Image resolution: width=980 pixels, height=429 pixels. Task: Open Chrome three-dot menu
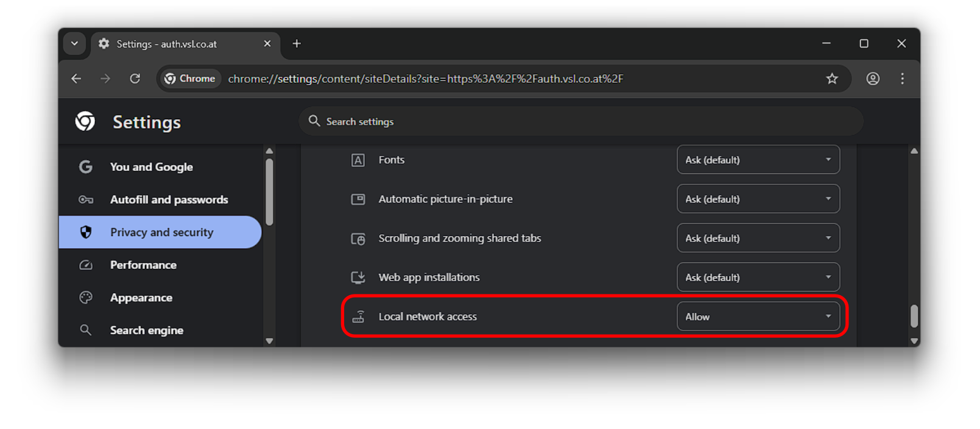tap(902, 78)
